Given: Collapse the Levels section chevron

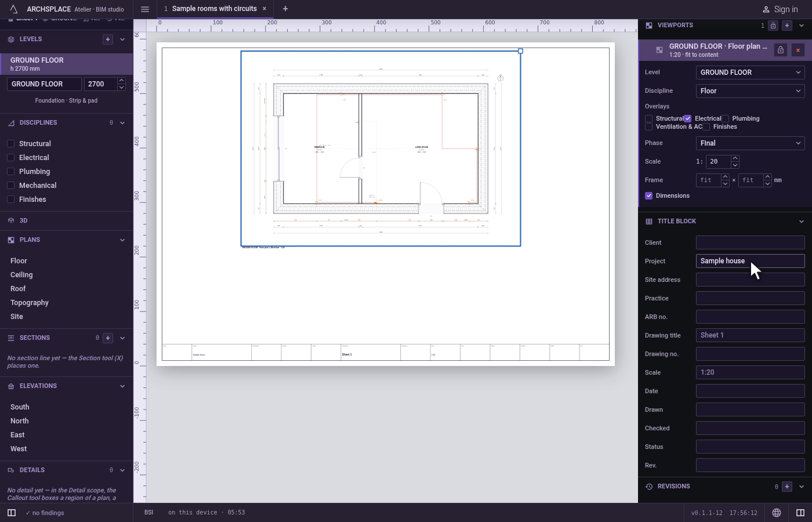Looking at the screenshot, I should pos(122,39).
